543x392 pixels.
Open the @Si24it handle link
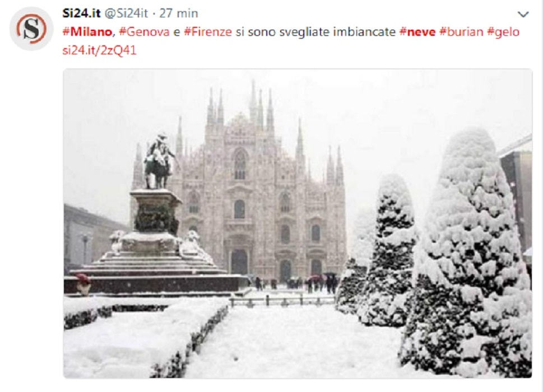[126, 13]
